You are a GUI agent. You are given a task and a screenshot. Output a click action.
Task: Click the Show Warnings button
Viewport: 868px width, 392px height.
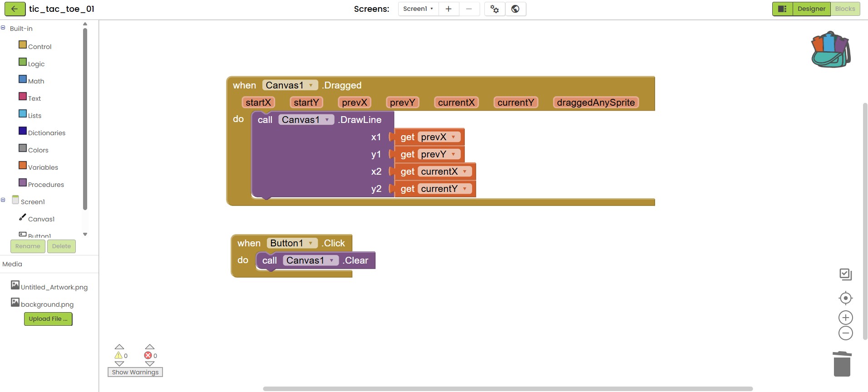(x=135, y=372)
